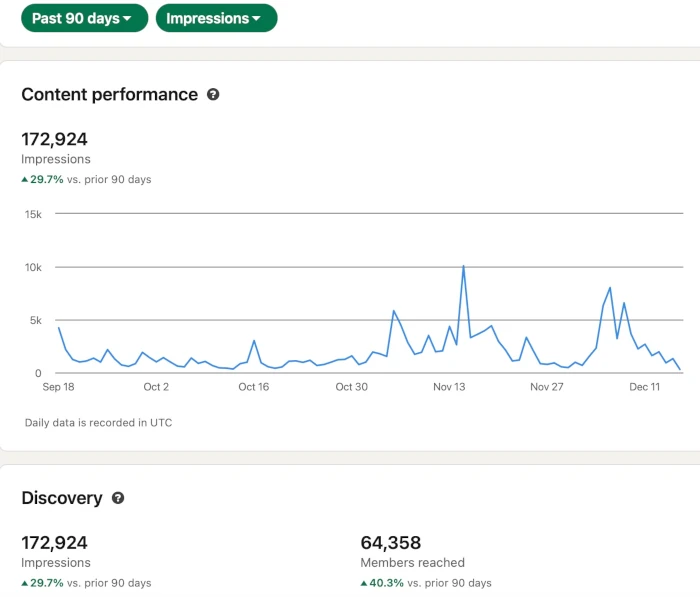
Task: Click the chart spike at Oct 16
Action: pos(254,341)
